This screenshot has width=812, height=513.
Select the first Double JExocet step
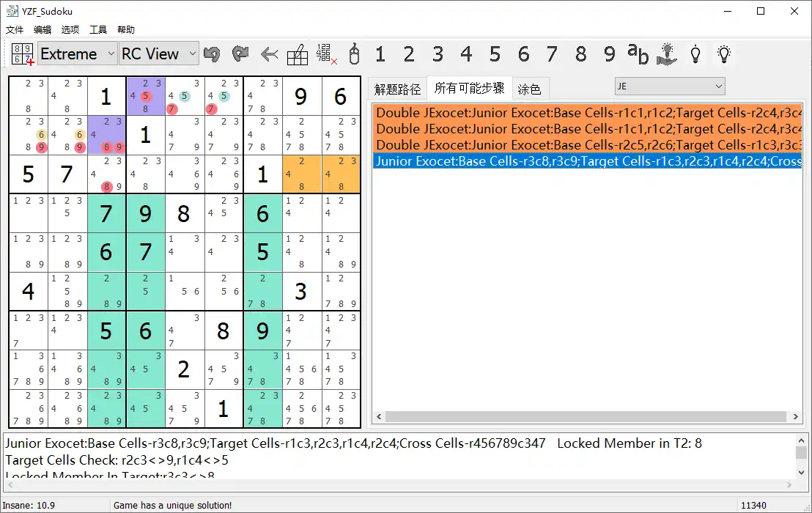[x=588, y=113]
